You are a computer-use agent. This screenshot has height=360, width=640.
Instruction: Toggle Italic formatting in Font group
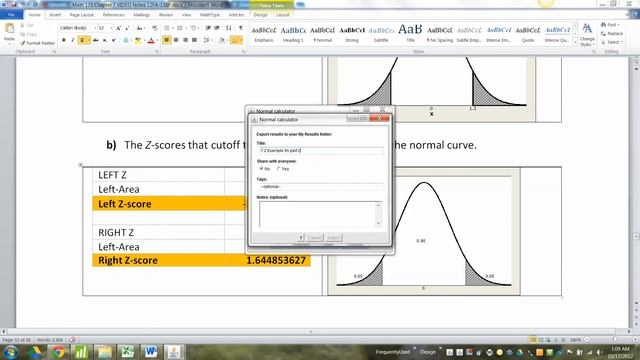[73, 40]
